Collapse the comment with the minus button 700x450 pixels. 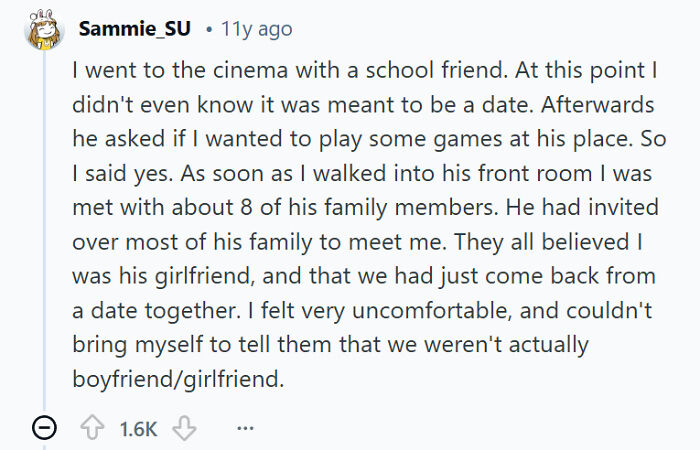[x=44, y=428]
